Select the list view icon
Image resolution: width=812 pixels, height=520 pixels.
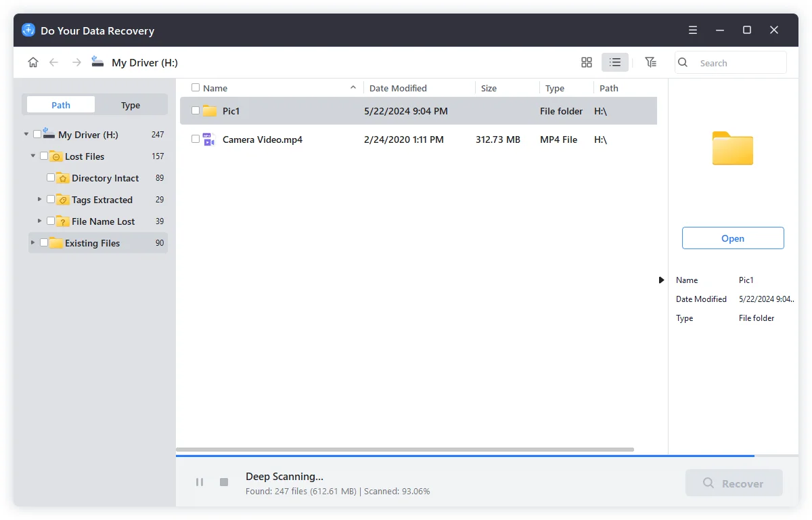click(x=615, y=62)
